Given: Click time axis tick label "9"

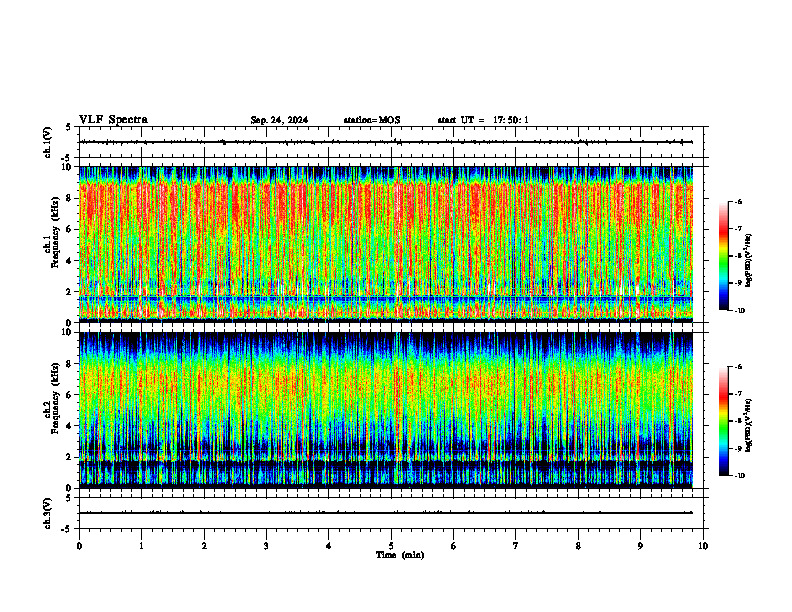Looking at the screenshot, I should 640,546.
